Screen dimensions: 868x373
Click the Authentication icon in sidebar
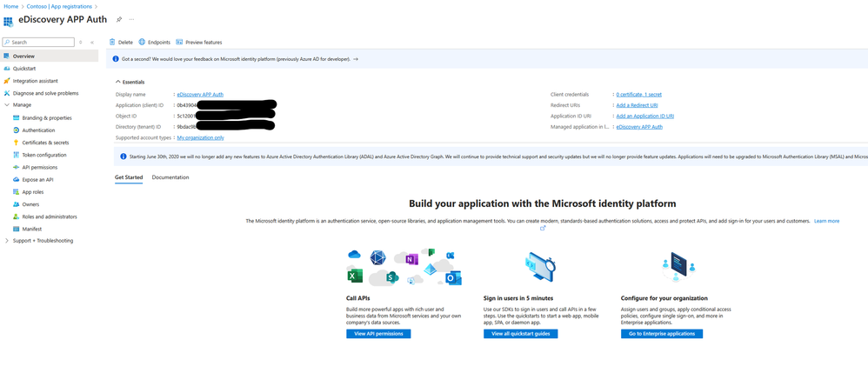pyautogui.click(x=17, y=130)
